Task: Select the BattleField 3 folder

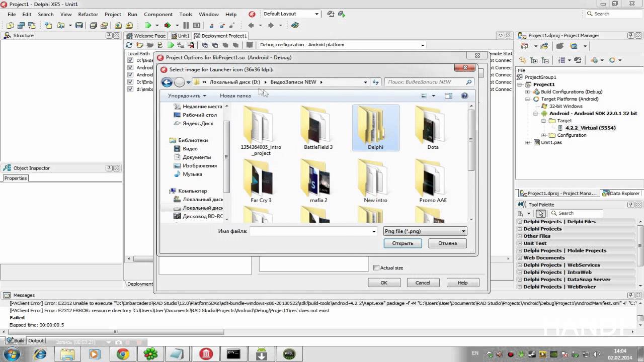Action: coord(318,128)
